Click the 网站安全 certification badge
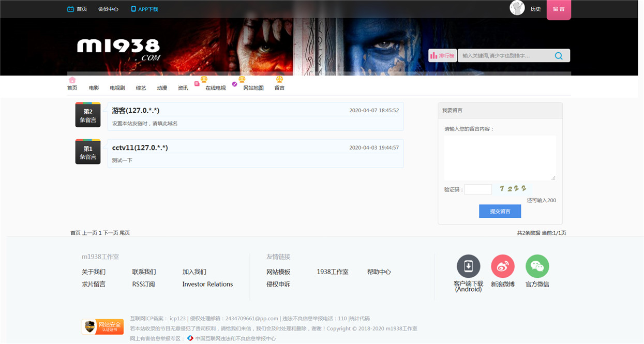644x344 pixels. (102, 327)
